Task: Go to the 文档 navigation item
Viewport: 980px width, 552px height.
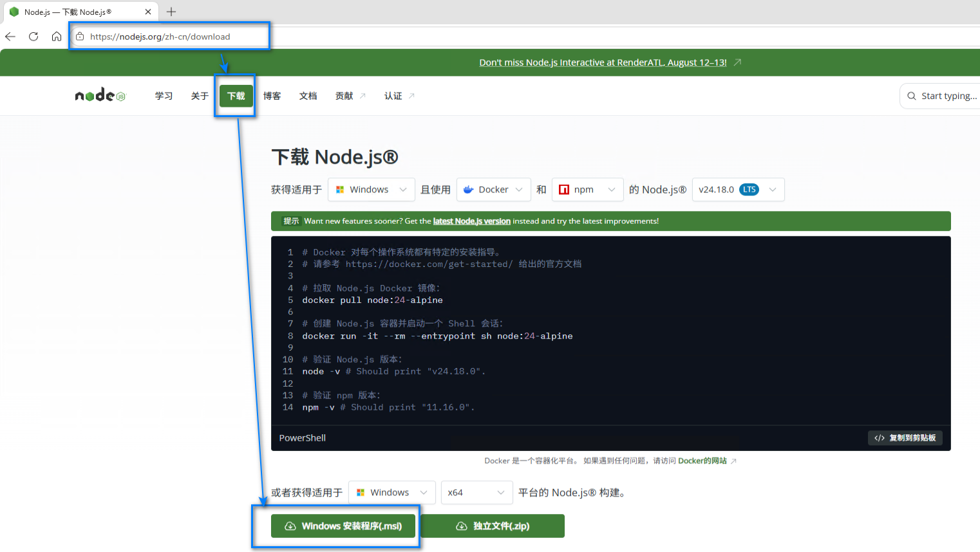Action: (308, 96)
